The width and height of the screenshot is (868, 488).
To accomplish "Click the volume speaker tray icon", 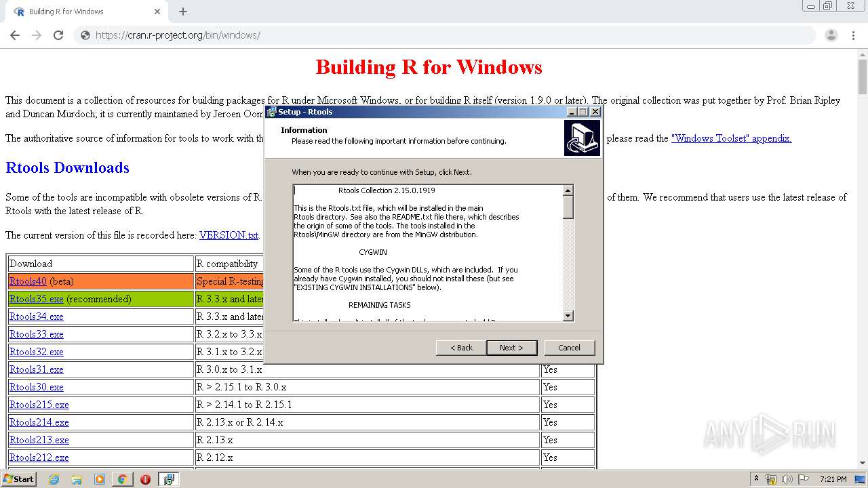I will (x=787, y=479).
